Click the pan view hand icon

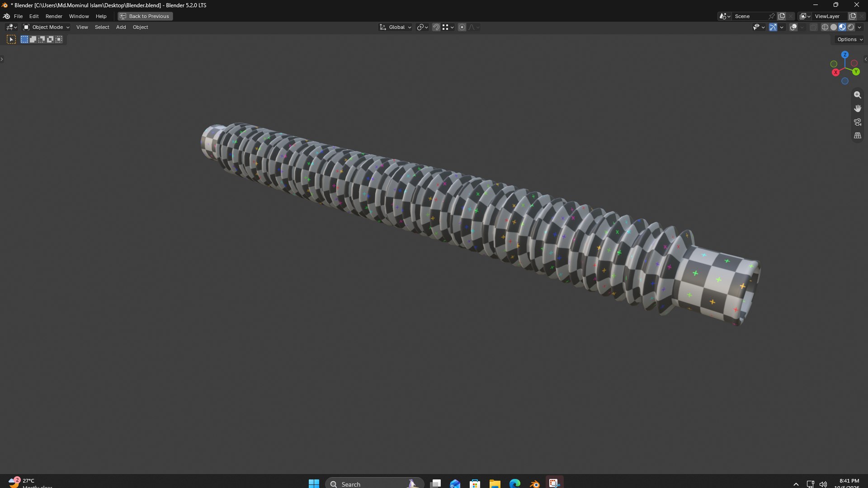(x=857, y=108)
